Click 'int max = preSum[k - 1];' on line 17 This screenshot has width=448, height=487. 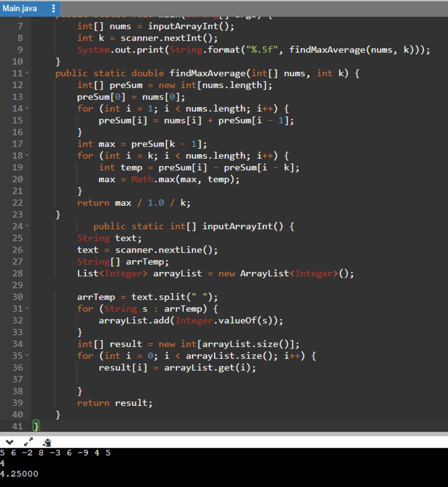click(x=142, y=144)
